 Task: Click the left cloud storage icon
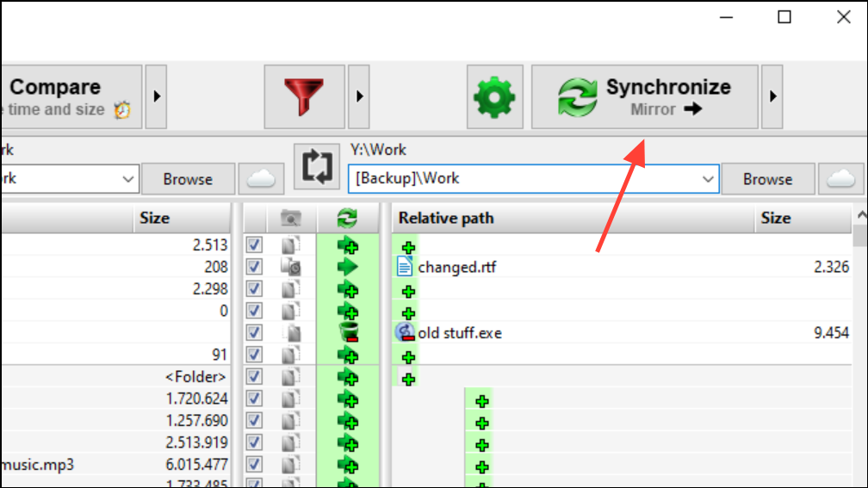coord(261,179)
